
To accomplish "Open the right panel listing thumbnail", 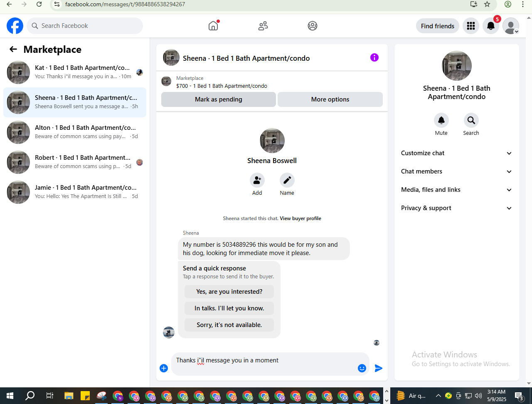I will coord(457,66).
